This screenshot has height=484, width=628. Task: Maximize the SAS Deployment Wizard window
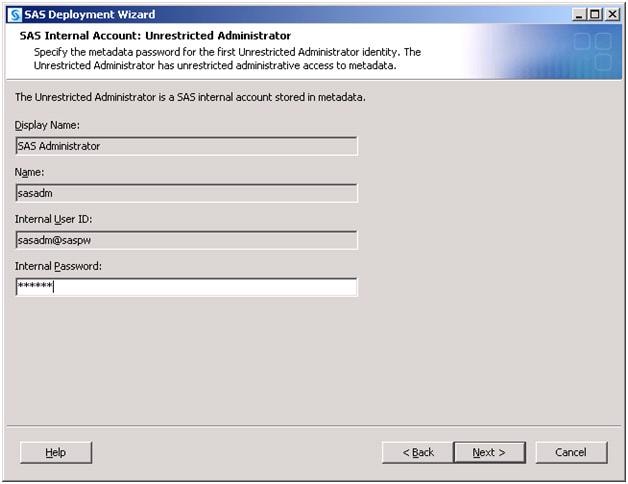tap(597, 14)
